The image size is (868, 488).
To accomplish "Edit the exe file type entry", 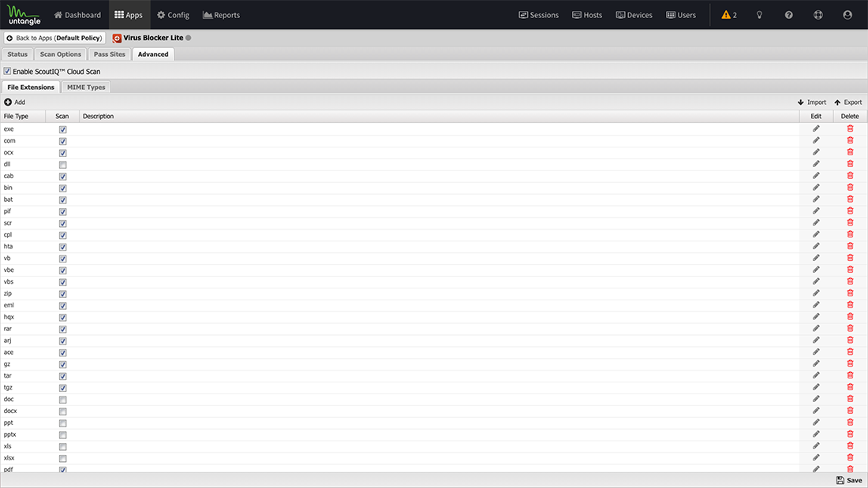I will tap(816, 129).
